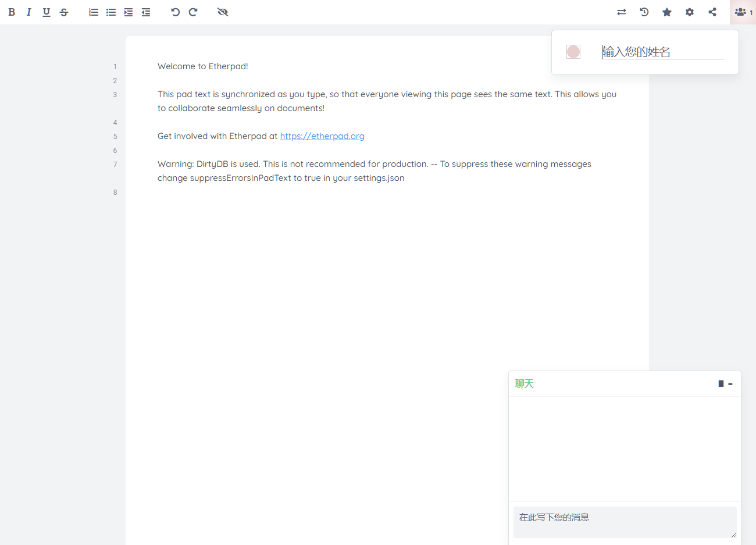
Task: Outdent the current line
Action: click(146, 12)
